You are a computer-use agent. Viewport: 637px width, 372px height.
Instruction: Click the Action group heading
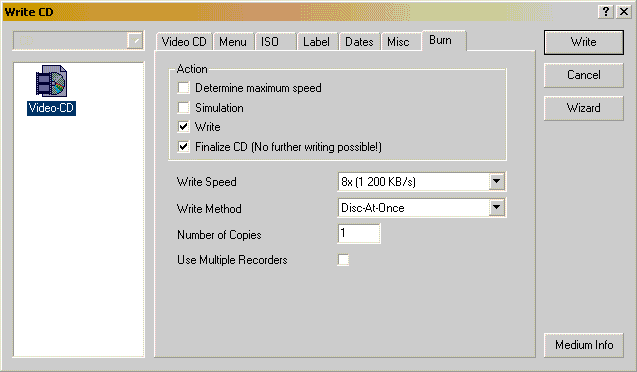192,69
